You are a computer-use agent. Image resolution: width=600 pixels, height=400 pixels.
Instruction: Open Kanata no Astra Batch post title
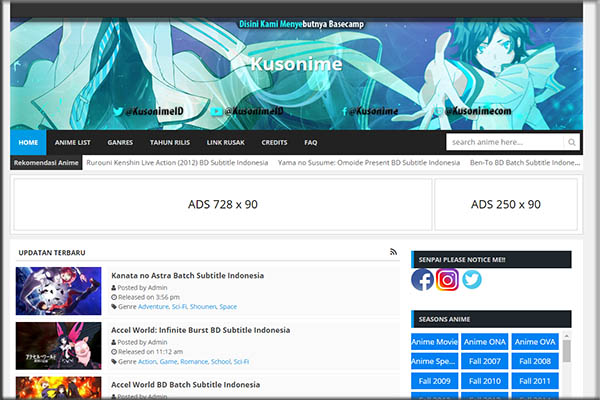tap(188, 276)
